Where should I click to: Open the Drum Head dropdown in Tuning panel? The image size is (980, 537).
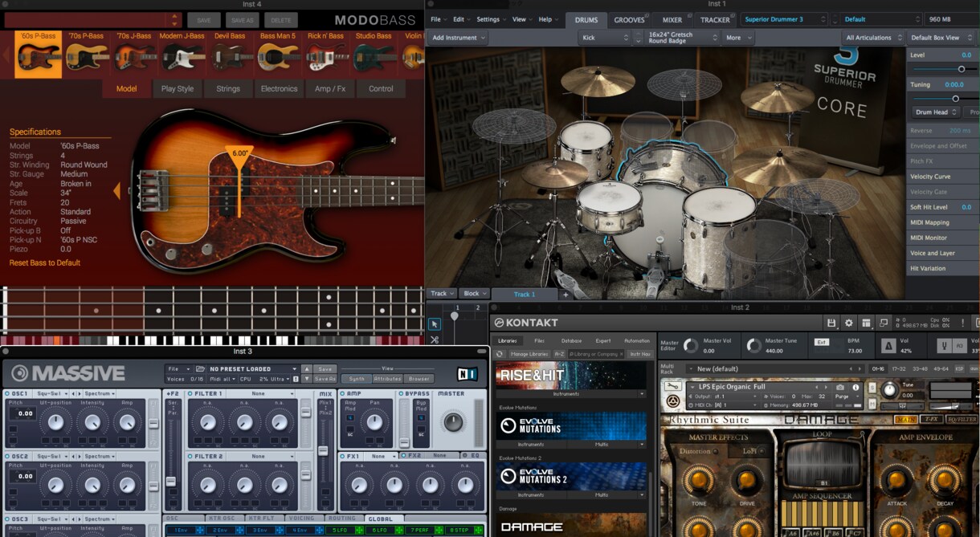click(936, 112)
